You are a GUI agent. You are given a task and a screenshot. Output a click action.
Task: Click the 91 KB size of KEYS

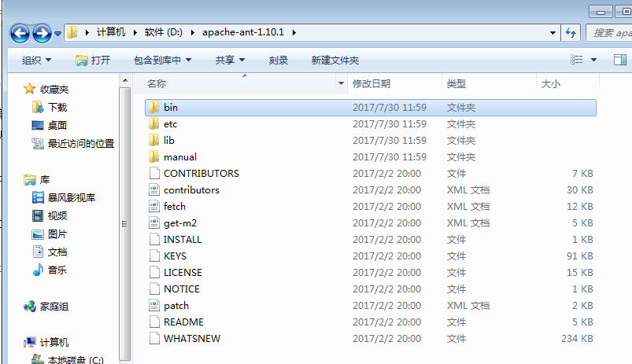click(579, 256)
